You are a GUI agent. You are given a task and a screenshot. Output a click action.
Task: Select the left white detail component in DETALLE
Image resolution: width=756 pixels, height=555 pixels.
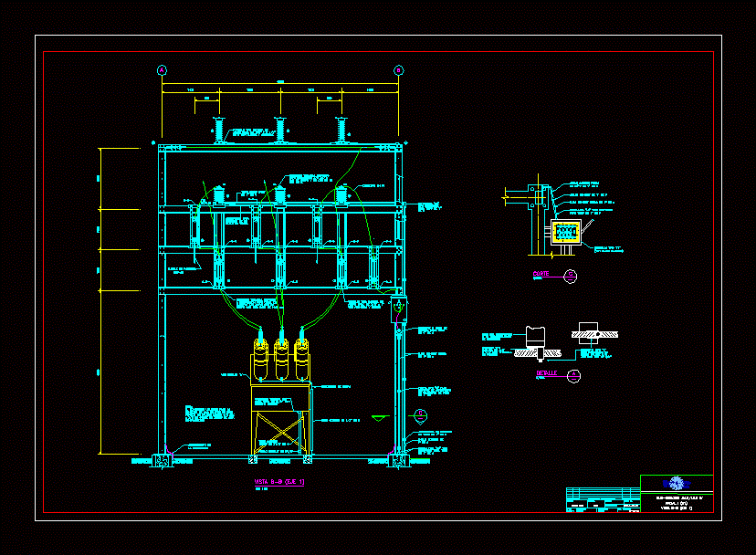[536, 344]
